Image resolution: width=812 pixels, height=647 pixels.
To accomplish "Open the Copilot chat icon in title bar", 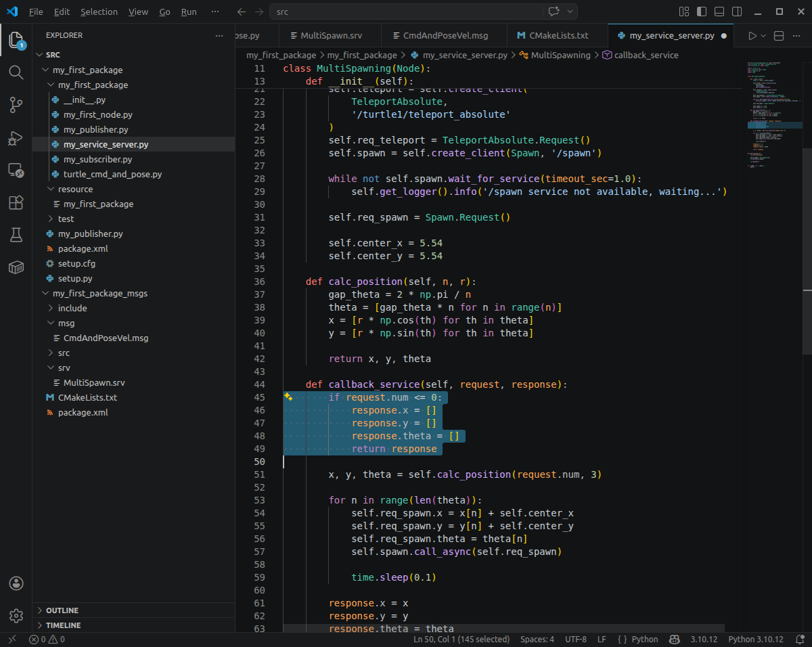I will click(554, 12).
